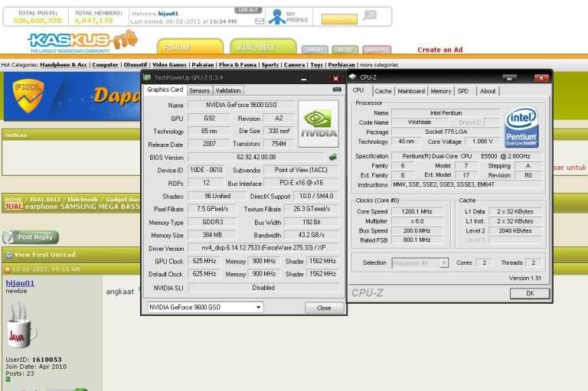This screenshot has height=391, width=588.
Task: Open the Mainboard tab in CPU-Z
Action: coord(411,91)
